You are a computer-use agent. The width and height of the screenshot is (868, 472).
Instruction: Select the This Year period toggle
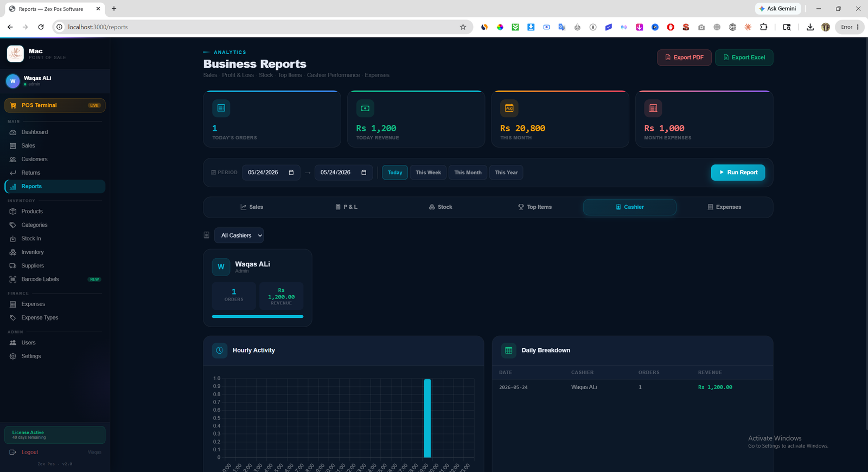[506, 173]
